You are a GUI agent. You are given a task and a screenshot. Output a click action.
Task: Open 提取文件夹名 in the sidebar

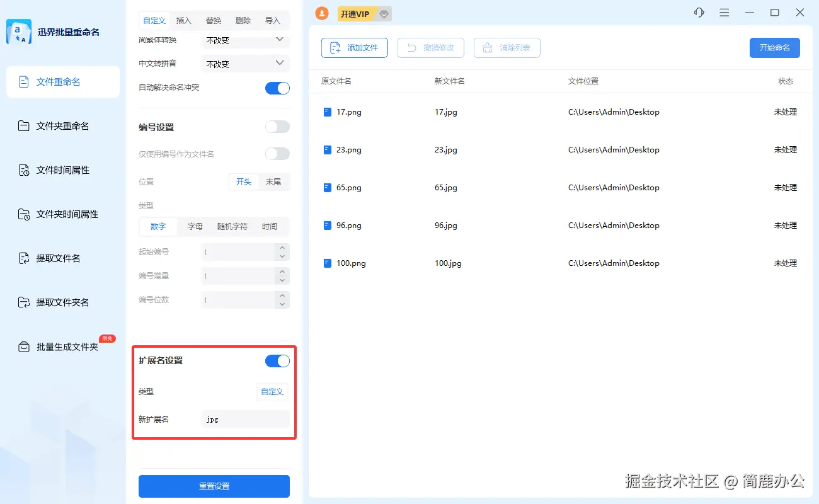[63, 302]
